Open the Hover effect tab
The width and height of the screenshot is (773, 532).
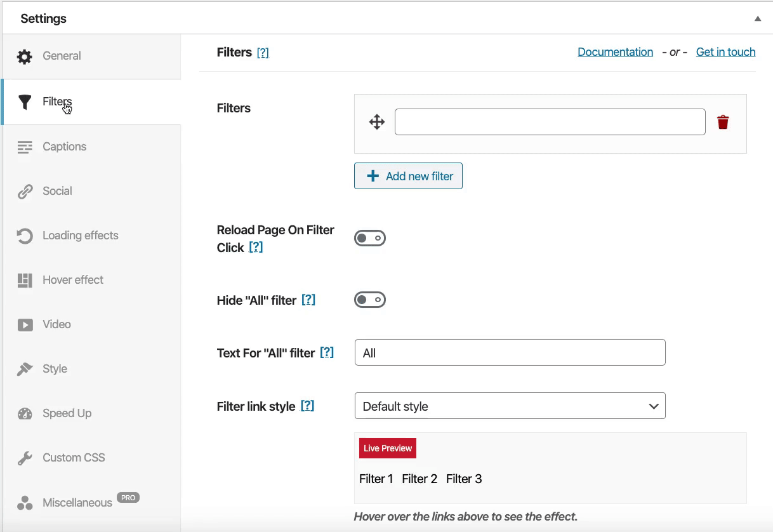[x=91, y=280]
